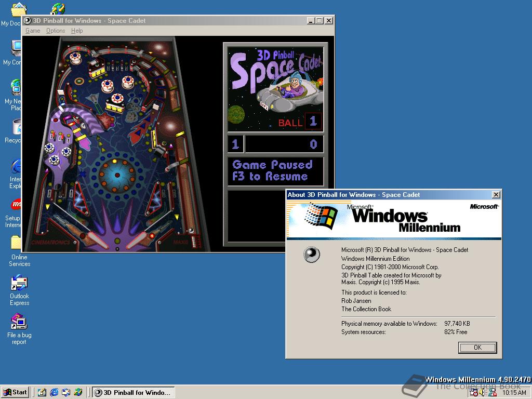Maximize the 3D Pinball window
The image size is (532, 399).
click(319, 21)
